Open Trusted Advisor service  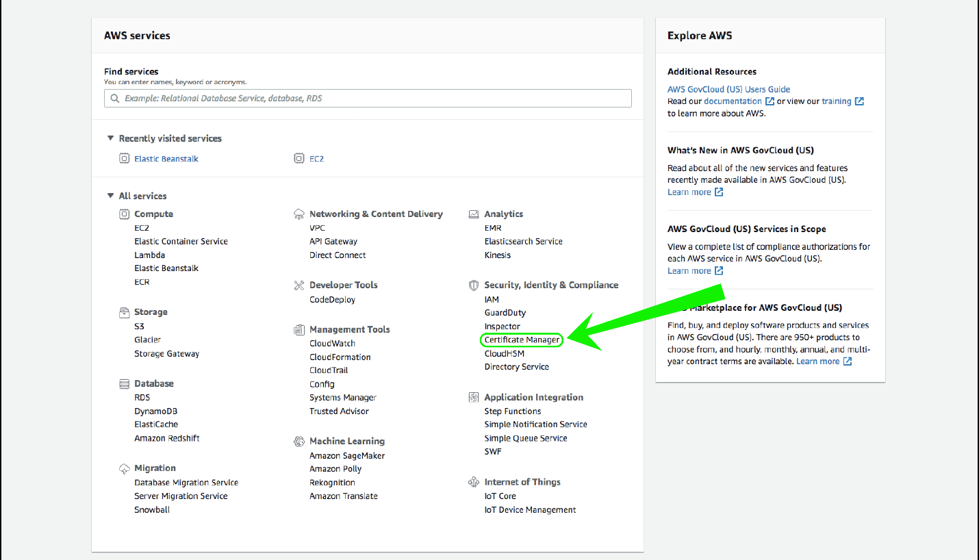click(339, 411)
